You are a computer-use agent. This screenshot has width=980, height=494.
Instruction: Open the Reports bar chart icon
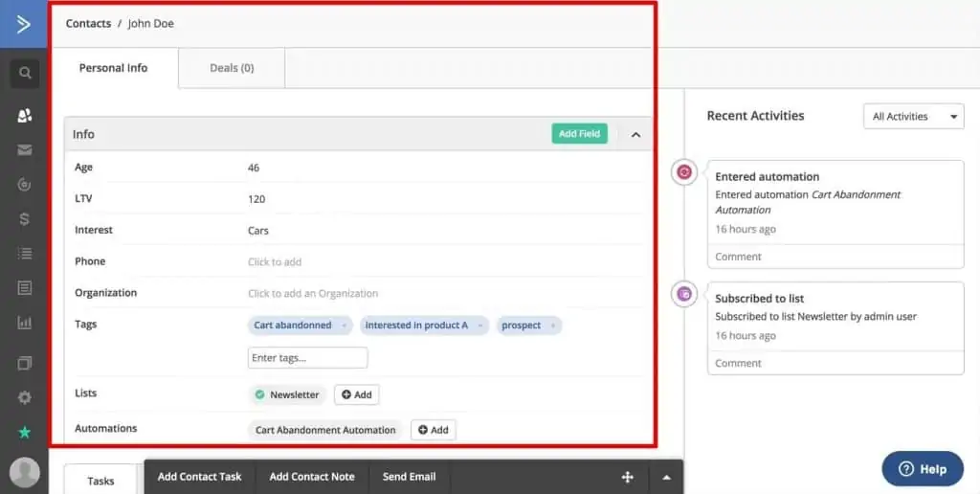pyautogui.click(x=24, y=323)
